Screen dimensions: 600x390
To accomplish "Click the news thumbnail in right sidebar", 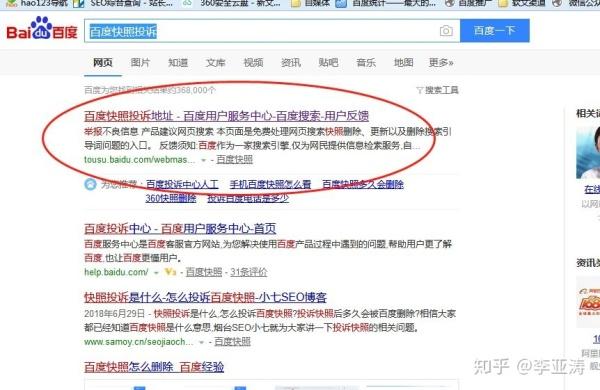I will click(x=588, y=302).
